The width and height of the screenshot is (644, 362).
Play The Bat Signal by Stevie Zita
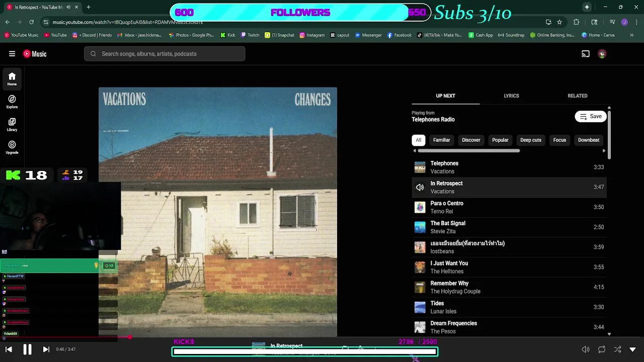pyautogui.click(x=509, y=227)
